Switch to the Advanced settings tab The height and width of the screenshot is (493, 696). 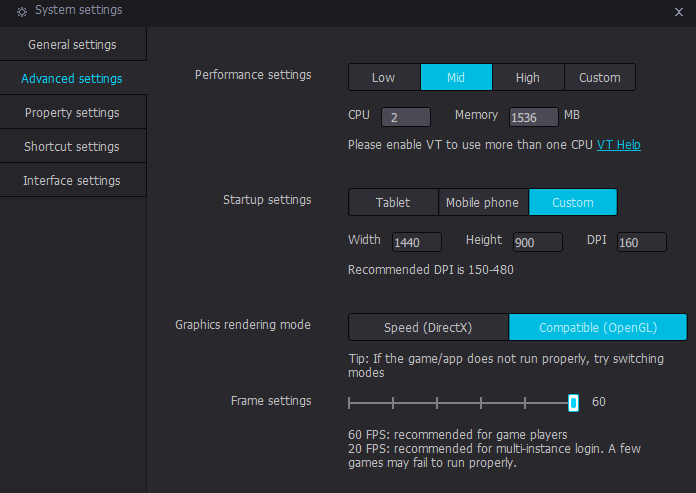click(72, 79)
